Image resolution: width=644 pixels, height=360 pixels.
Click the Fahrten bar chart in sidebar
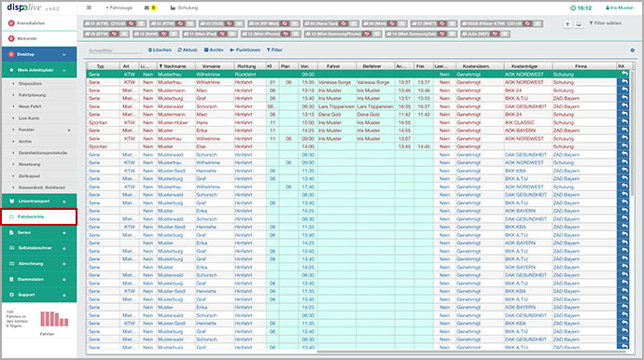(x=54, y=319)
